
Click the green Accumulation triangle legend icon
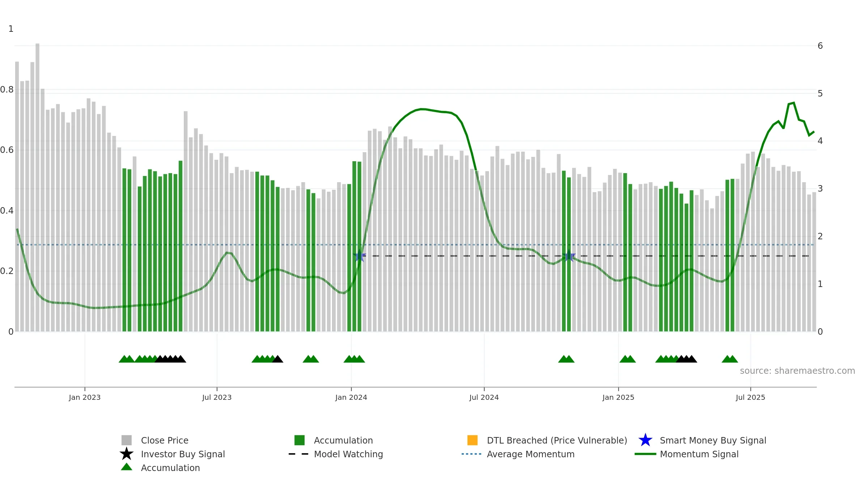pos(127,467)
